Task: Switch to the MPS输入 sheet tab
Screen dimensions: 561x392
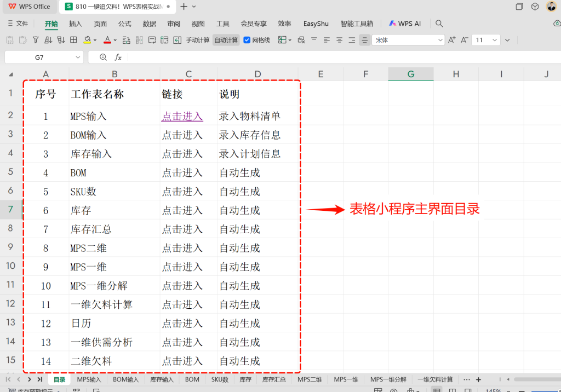Action: pyautogui.click(x=89, y=379)
